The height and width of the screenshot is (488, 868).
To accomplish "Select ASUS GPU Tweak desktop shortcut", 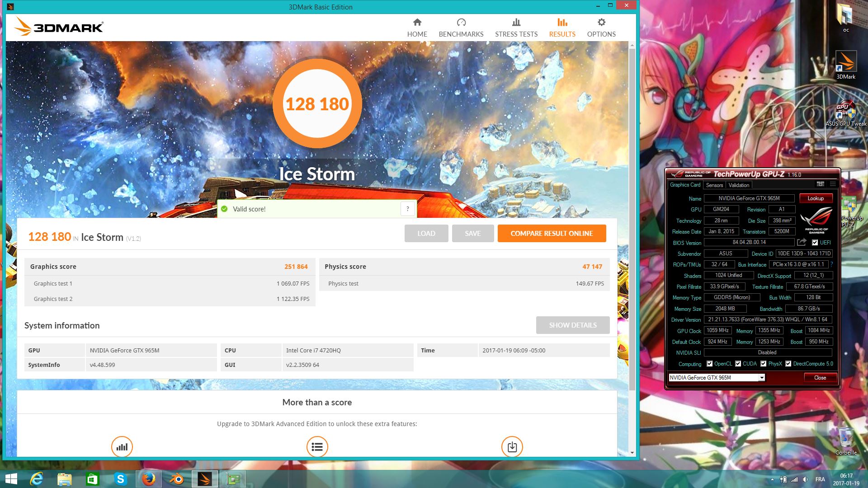I will coord(846,113).
